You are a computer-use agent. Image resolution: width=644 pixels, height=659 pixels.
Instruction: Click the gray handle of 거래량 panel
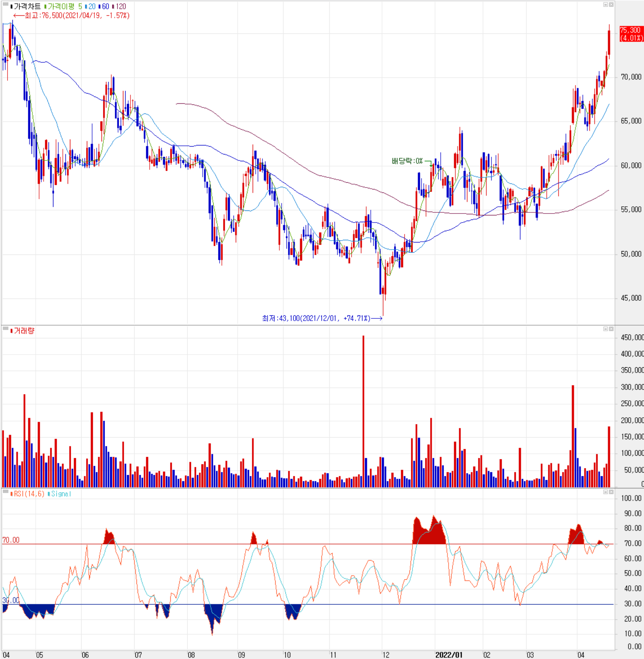[x=6, y=329]
